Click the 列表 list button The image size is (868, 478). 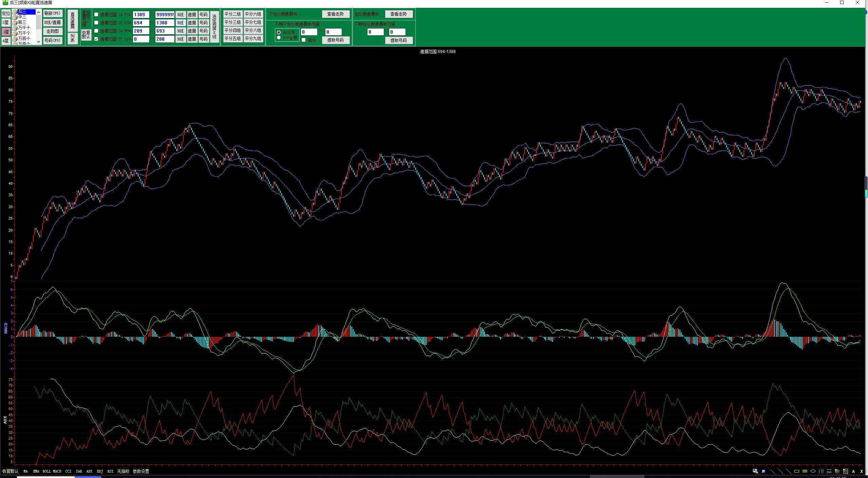click(73, 38)
